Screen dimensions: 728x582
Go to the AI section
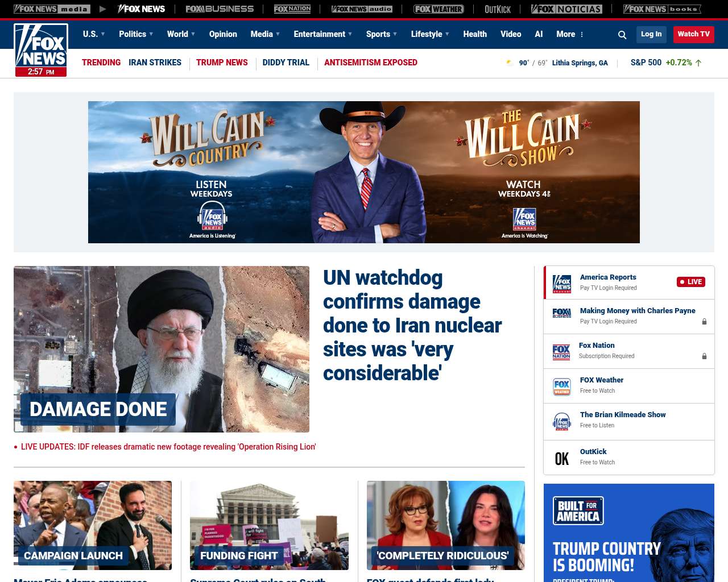[x=539, y=34]
